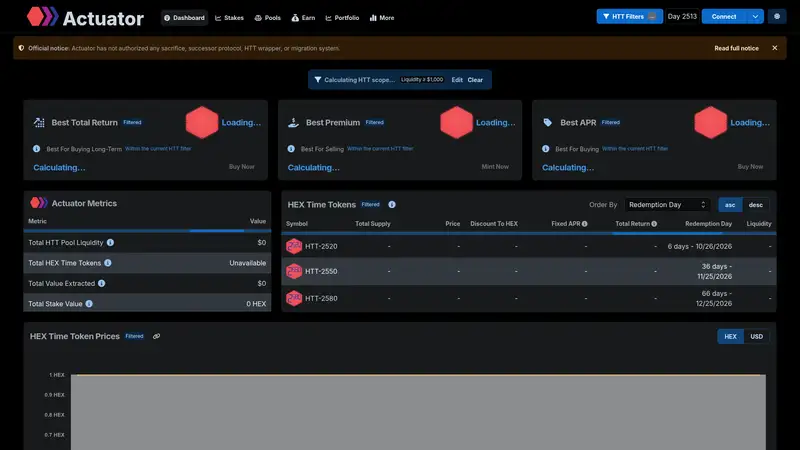Viewport: 800px width, 450px height.
Task: Open HTT Filters panel
Action: point(629,16)
